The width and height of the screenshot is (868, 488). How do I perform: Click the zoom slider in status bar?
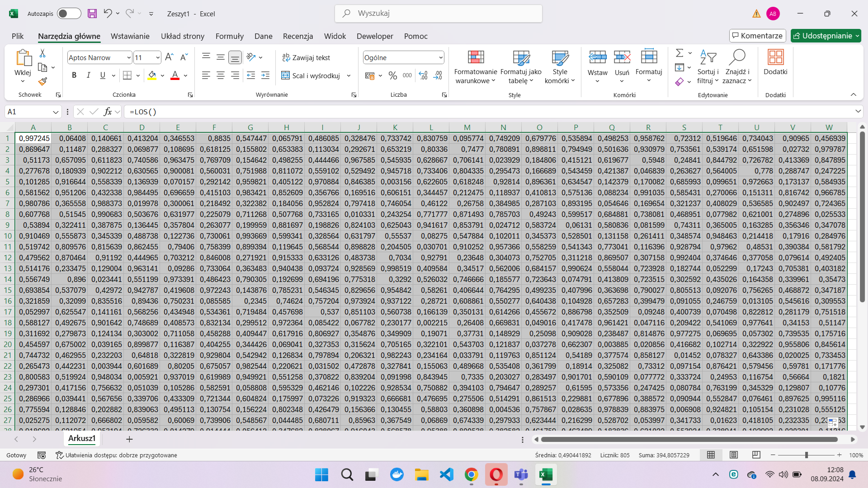coord(806,455)
